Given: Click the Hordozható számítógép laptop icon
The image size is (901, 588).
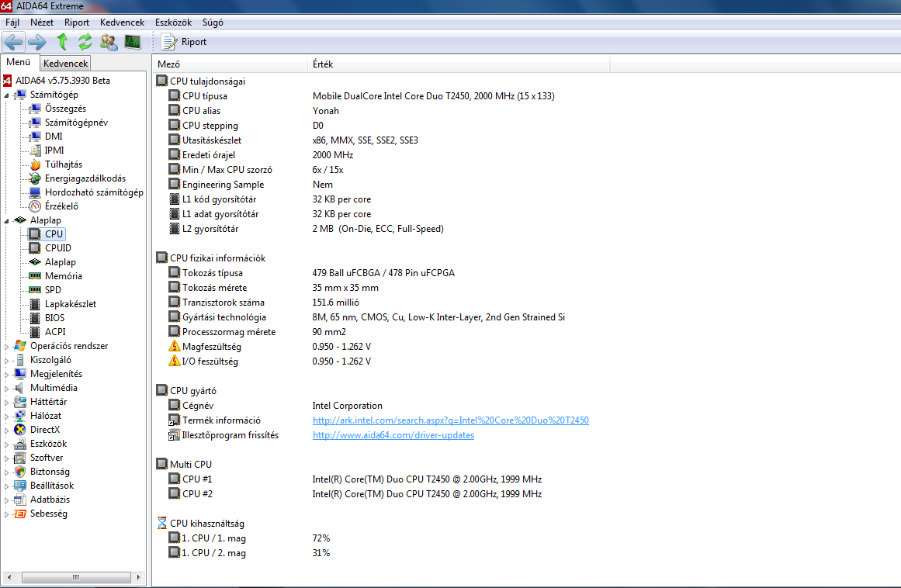Looking at the screenshot, I should (x=35, y=192).
